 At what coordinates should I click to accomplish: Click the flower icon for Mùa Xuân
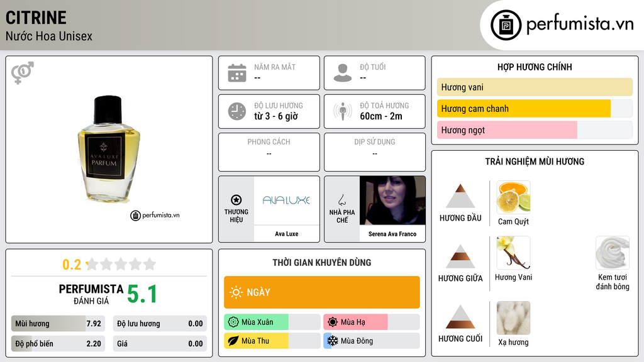tap(233, 322)
